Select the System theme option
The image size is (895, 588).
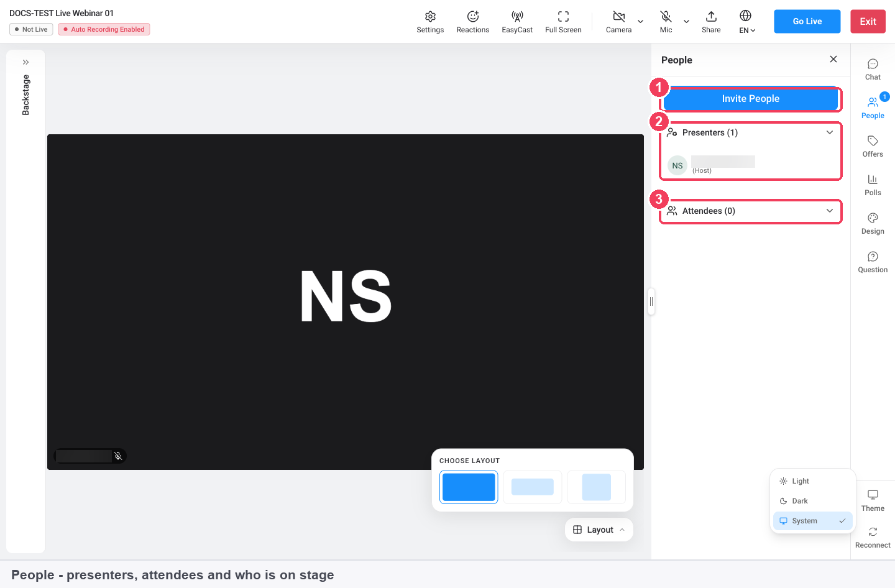point(813,521)
